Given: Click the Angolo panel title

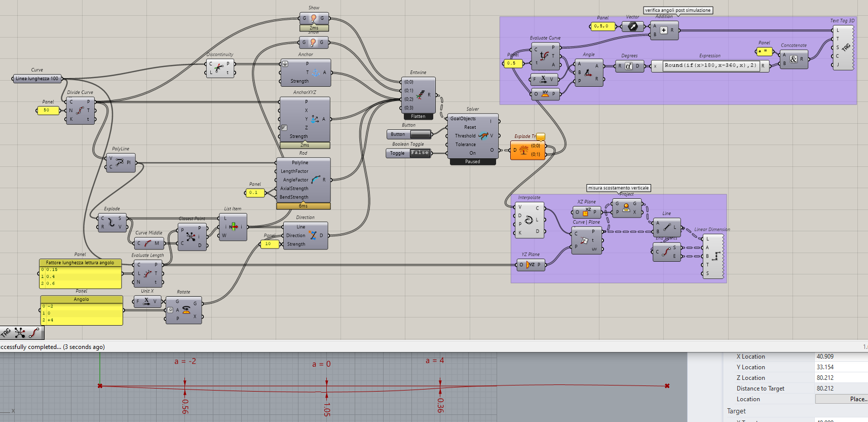Looking at the screenshot, I should (82, 299).
